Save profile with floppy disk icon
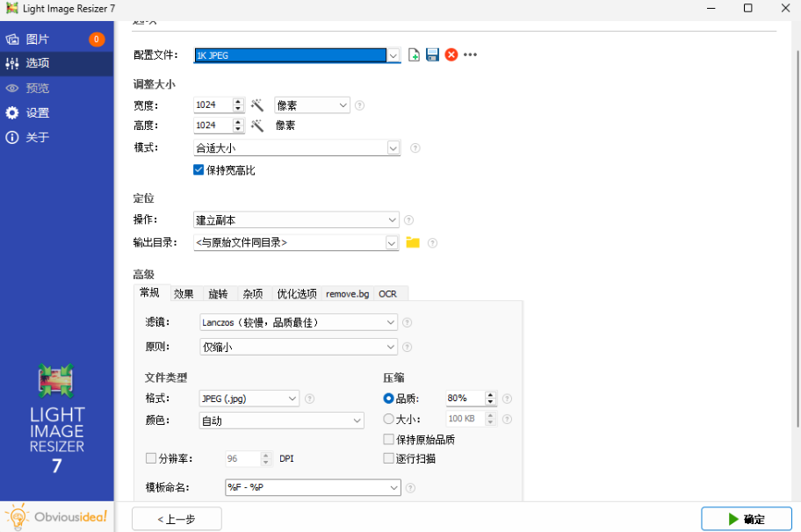The image size is (801, 532). point(432,54)
